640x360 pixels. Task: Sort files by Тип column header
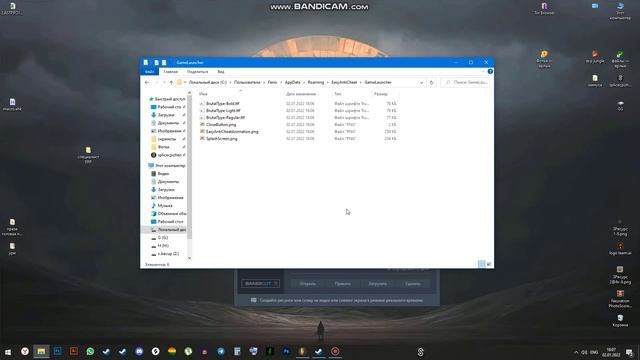pos(338,94)
